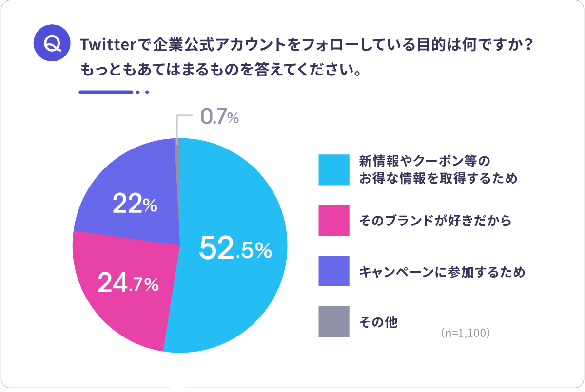Click the (n=1,100) sample size note
Image resolution: width=585 pixels, height=392 pixels.
pos(465,334)
